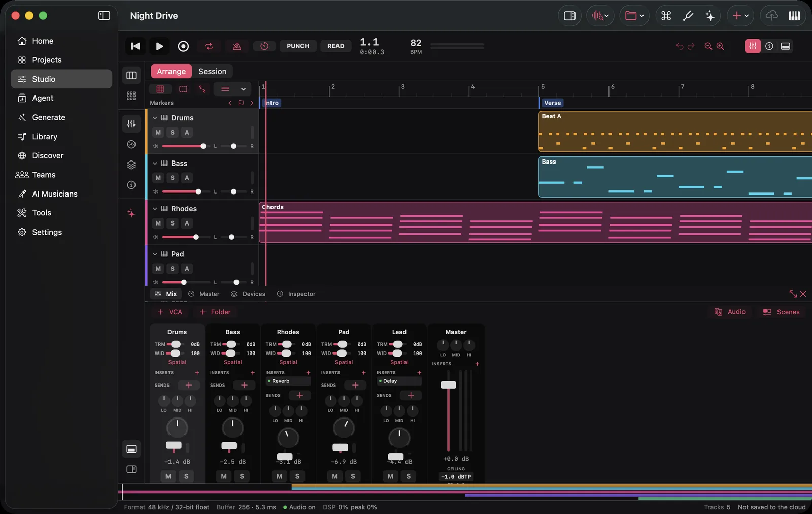Add a Folder in the mixer
This screenshot has width=812, height=514.
(x=215, y=312)
